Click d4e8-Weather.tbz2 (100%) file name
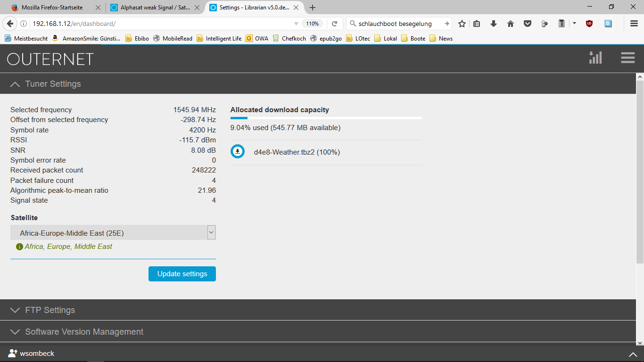Screen dimensions: 644x362 [297, 152]
